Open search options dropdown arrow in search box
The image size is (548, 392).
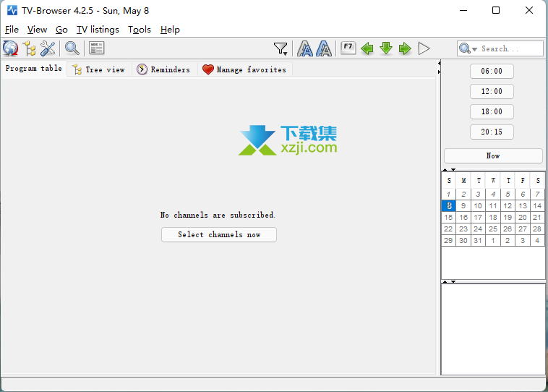point(474,49)
